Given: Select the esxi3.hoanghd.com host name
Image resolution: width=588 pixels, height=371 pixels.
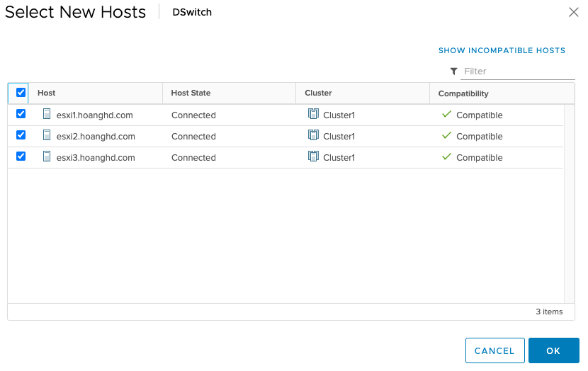Looking at the screenshot, I should pos(96,158).
